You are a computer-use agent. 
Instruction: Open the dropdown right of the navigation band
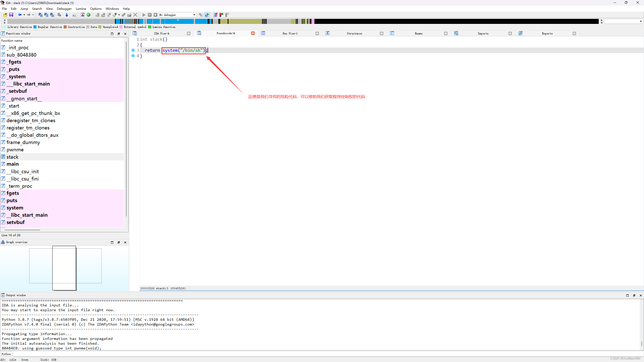coord(640,21)
